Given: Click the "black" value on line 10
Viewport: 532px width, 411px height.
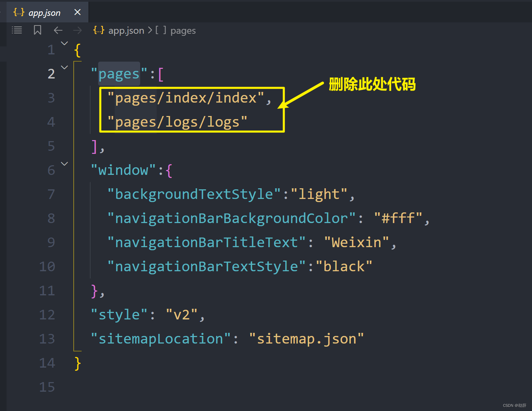Looking at the screenshot, I should pos(344,267).
